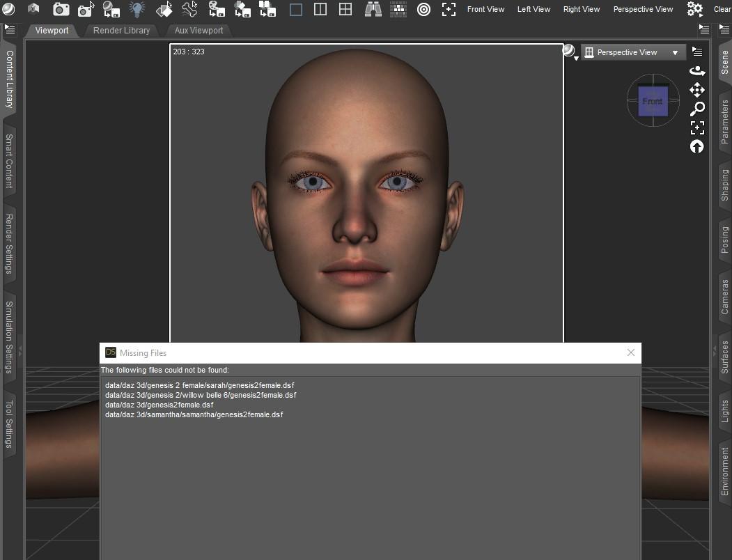
Task: Activate the pan camera control
Action: pos(697,90)
